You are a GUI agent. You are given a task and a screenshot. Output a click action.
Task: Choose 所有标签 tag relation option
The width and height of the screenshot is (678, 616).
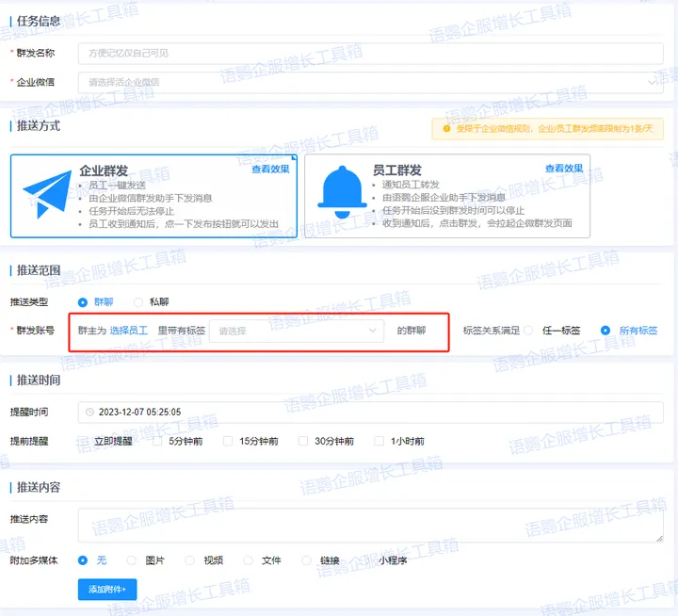pos(605,331)
